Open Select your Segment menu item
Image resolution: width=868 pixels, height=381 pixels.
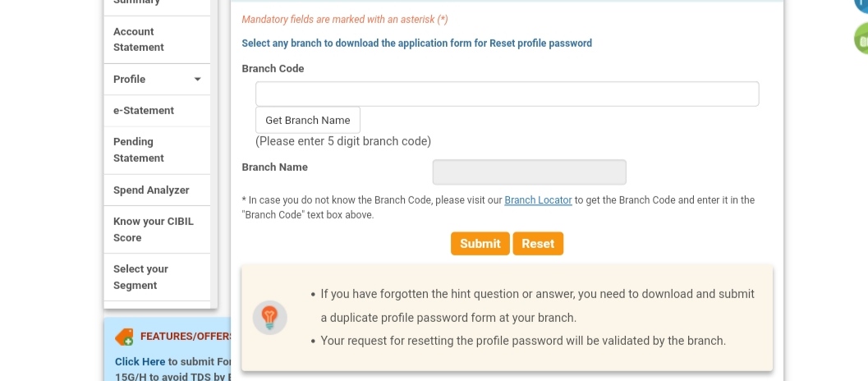pyautogui.click(x=140, y=277)
